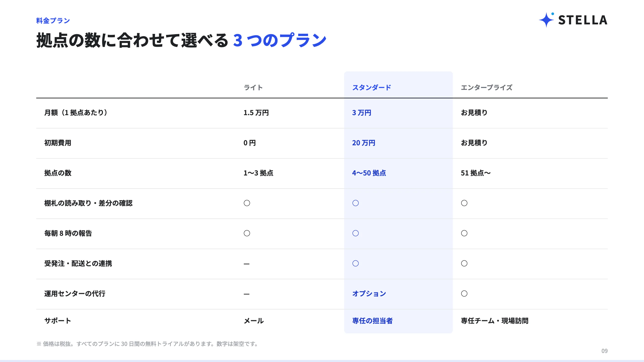Select the エンタープライズ column header
644x362 pixels.
click(x=487, y=87)
